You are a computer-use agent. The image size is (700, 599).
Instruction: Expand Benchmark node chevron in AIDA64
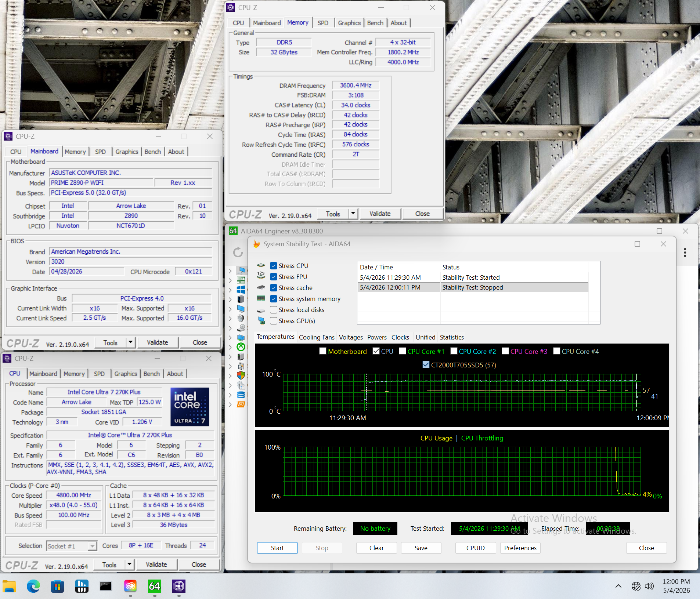point(230,404)
